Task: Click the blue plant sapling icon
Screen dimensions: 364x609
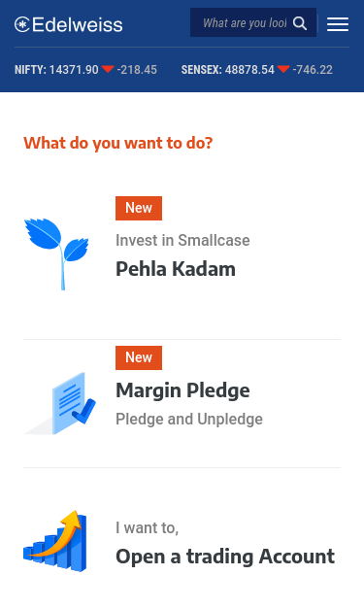Action: [x=56, y=254]
